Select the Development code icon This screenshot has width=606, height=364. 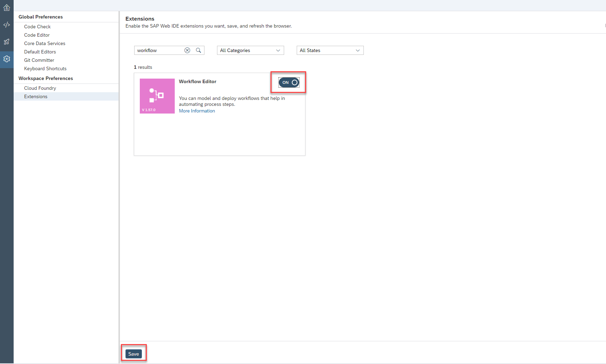point(7,25)
